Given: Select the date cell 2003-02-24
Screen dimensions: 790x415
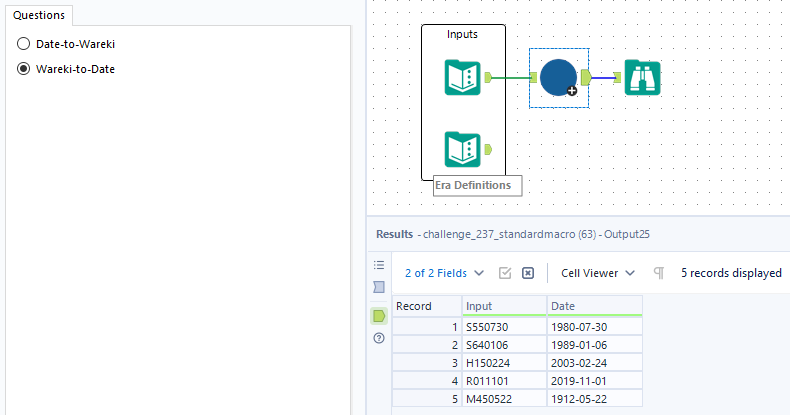Looking at the screenshot, I should click(595, 363).
